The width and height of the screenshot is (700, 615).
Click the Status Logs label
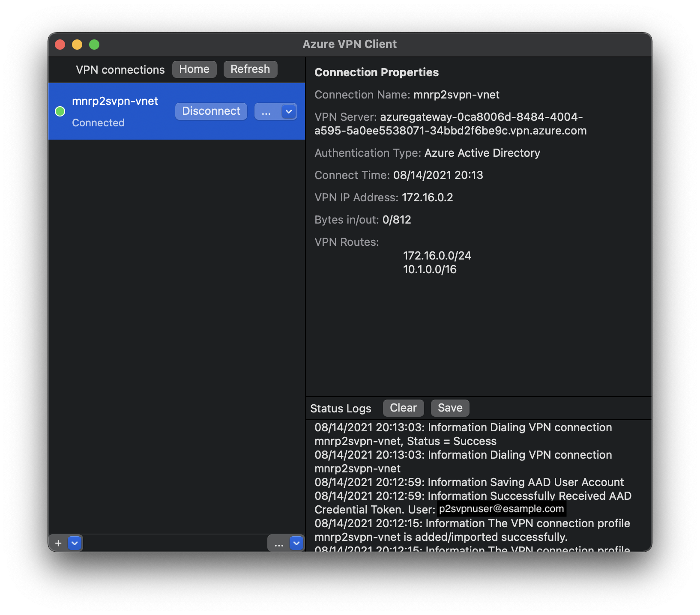341,408
